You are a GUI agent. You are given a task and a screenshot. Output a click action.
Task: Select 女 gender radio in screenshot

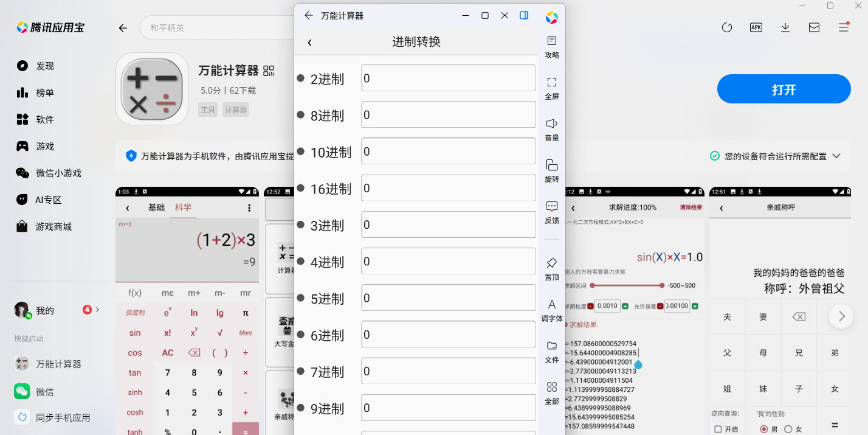tap(788, 429)
